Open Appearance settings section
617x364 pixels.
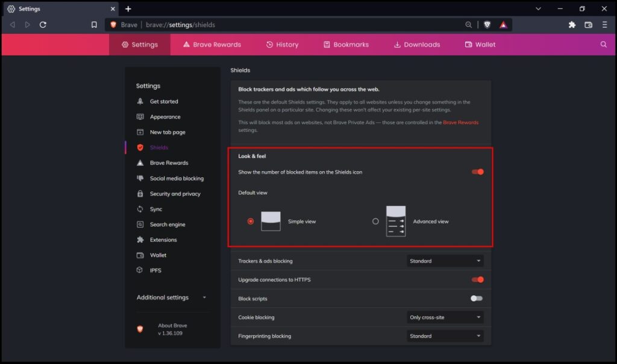[165, 117]
